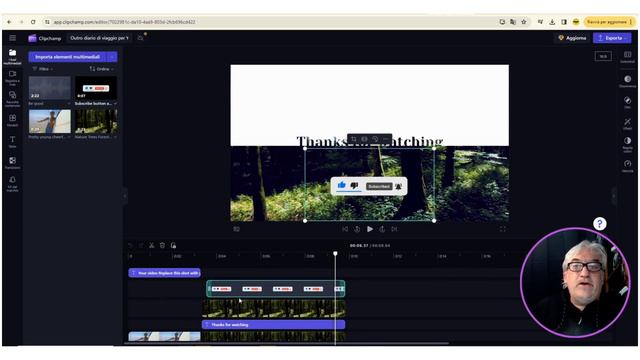Click the redo icon in timeline toolbar
Screen dimensions: 640x360
coord(141,245)
